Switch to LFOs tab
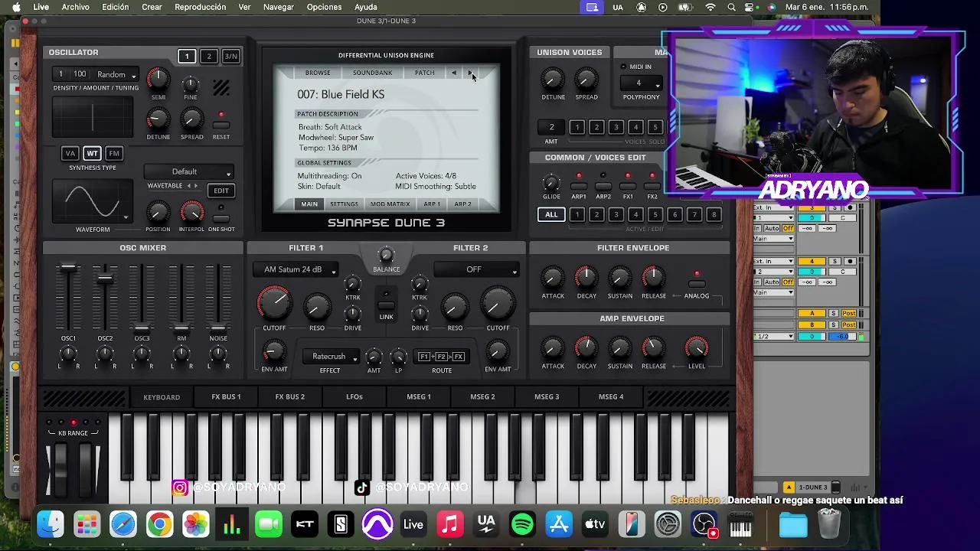This screenshot has width=980, height=551. coord(354,397)
